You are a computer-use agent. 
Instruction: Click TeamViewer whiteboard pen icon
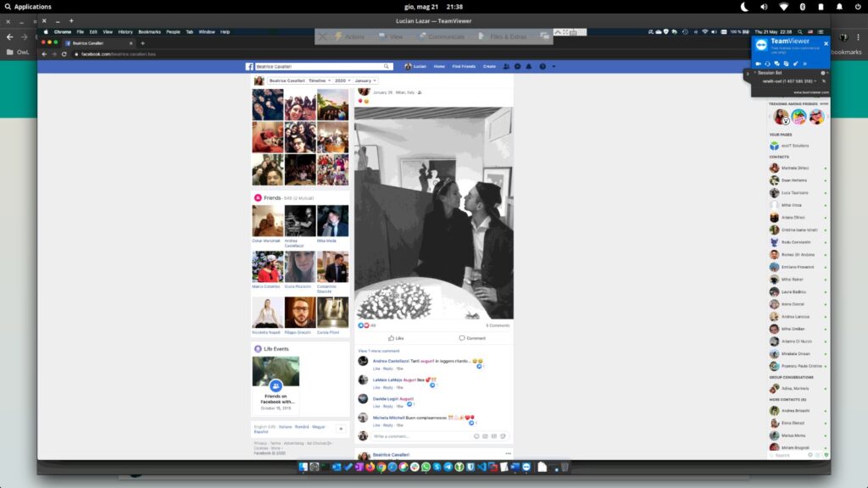click(x=795, y=64)
